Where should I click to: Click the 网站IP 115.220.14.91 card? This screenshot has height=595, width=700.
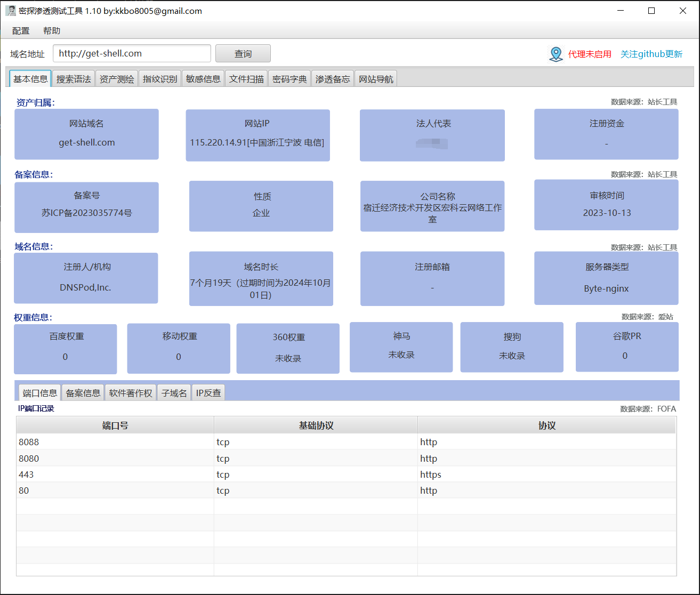[258, 135]
